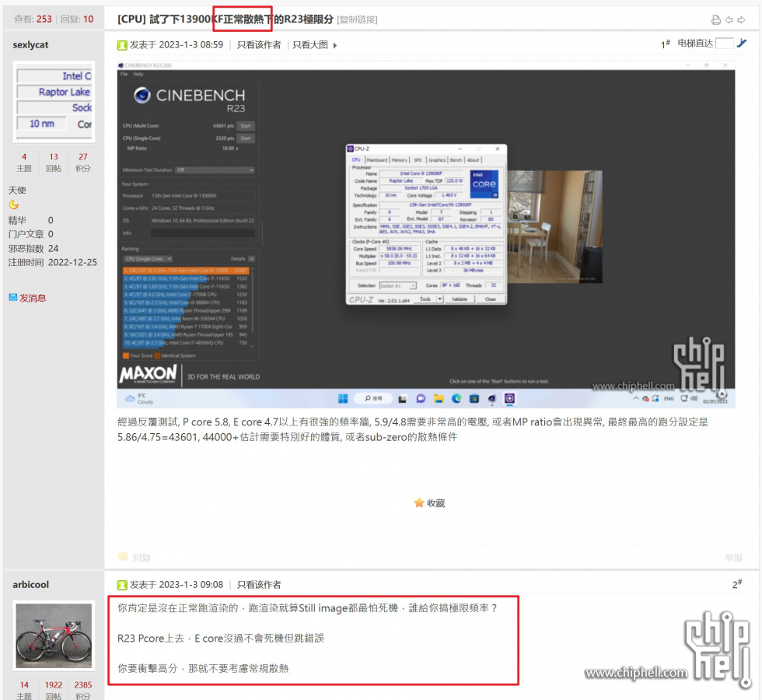Open the Help menu in Cinebench

click(138, 75)
